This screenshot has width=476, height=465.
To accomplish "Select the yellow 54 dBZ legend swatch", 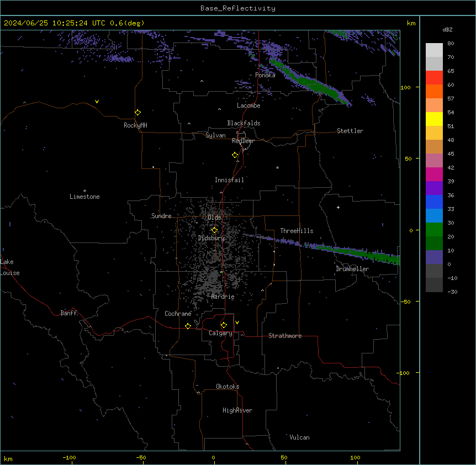I will 434,119.
